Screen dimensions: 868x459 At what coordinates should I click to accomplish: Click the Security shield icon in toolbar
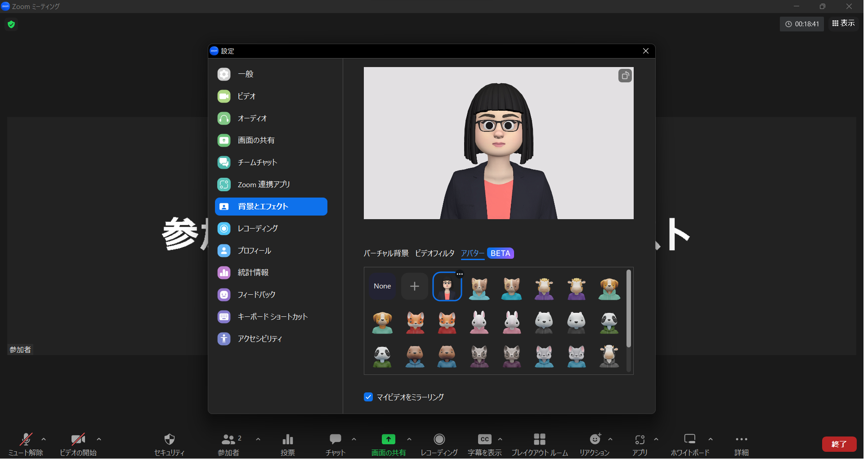click(x=169, y=439)
